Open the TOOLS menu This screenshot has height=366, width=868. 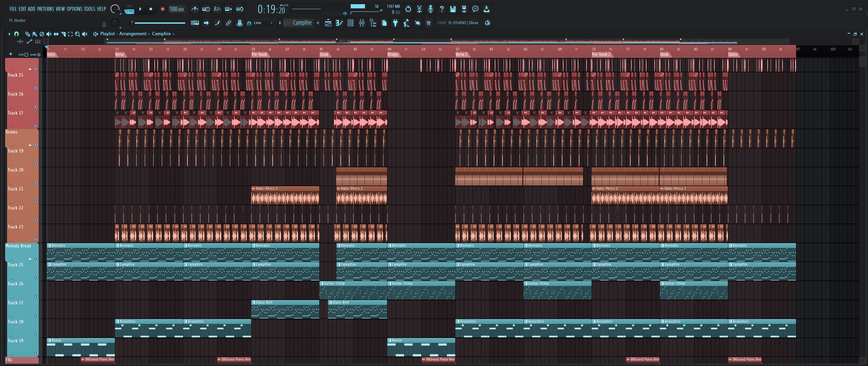[x=90, y=9]
